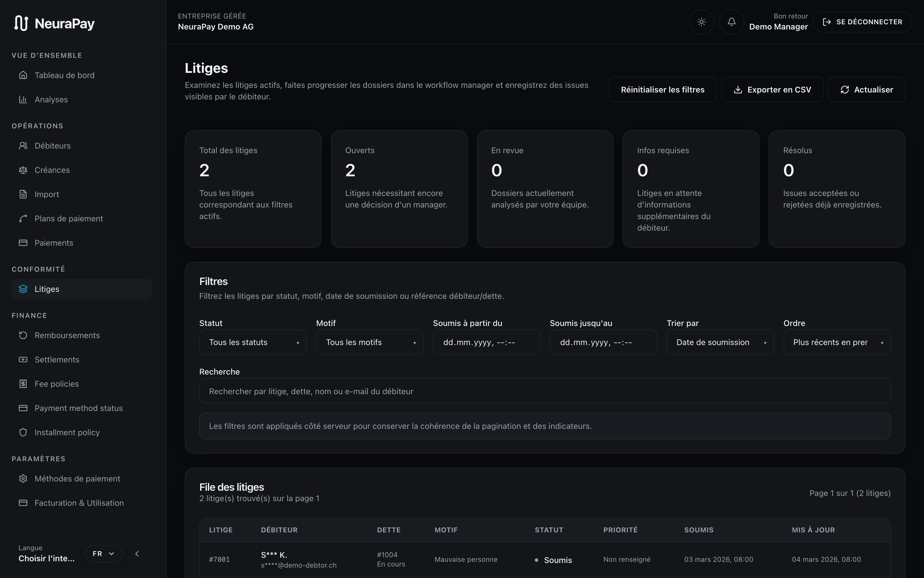
Task: Go to Tableau de bord page
Action: click(82, 75)
